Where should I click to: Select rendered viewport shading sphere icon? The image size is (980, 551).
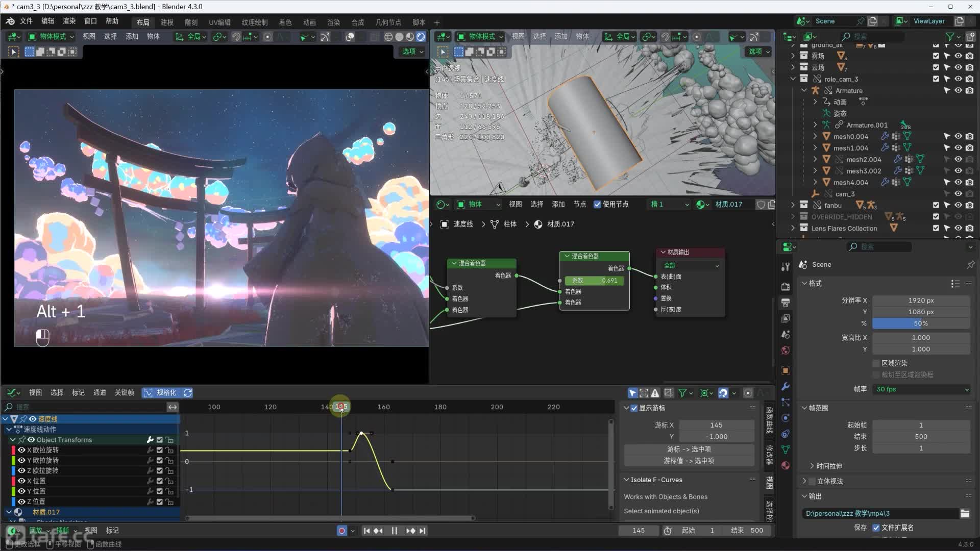tap(421, 37)
